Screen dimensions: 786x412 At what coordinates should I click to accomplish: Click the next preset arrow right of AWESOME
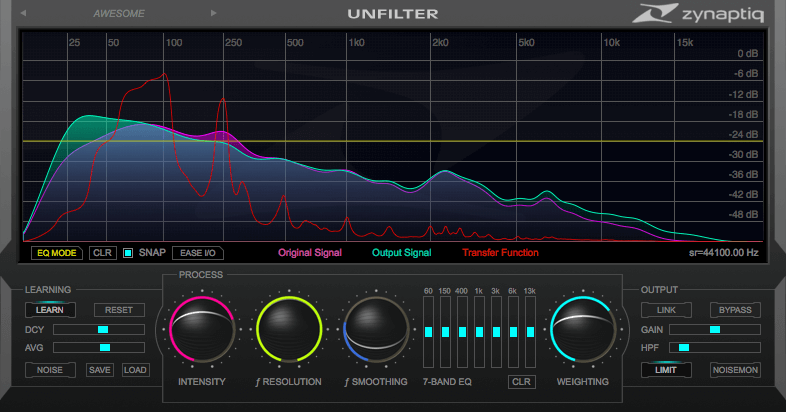212,14
